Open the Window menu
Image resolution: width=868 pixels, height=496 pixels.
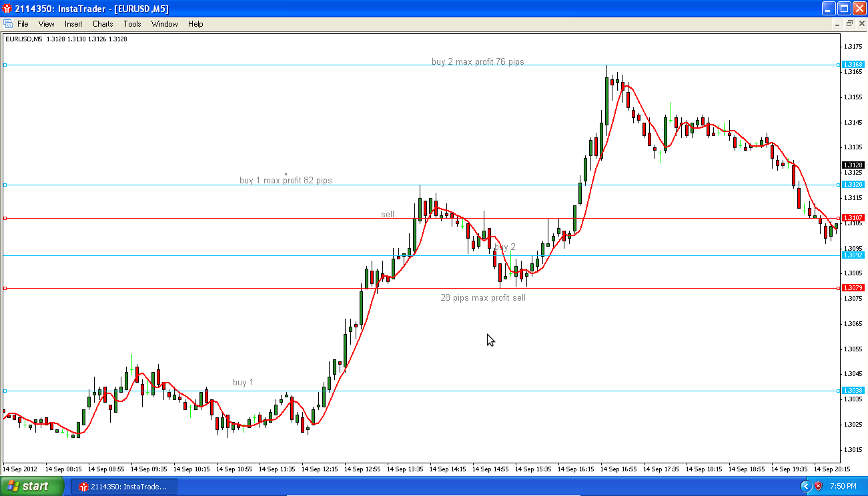coord(164,24)
